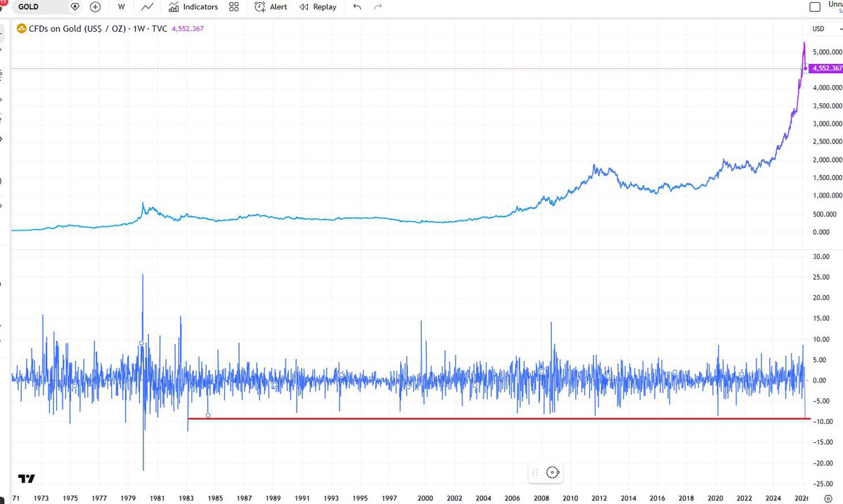The width and height of the screenshot is (843, 504).
Task: Select the red horizontal line near -10.00
Action: pos(499,418)
